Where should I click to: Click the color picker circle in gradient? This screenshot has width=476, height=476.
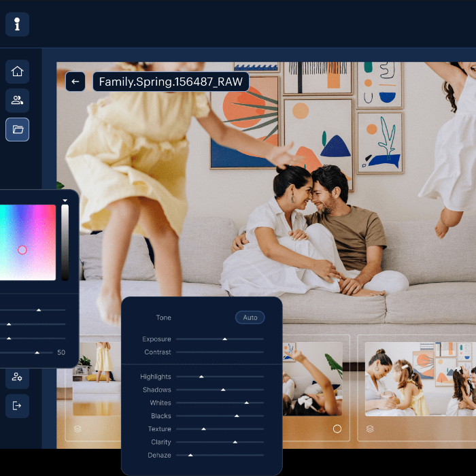coord(22,250)
